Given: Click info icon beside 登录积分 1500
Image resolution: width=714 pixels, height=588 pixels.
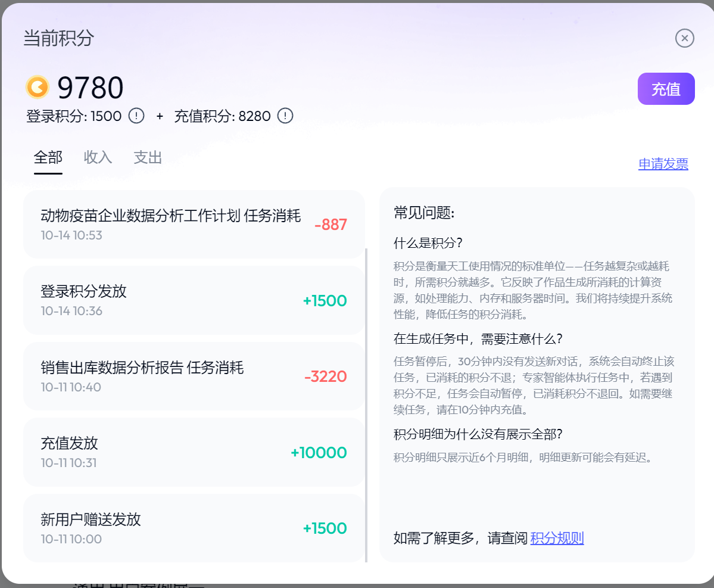Looking at the screenshot, I should (x=136, y=116).
